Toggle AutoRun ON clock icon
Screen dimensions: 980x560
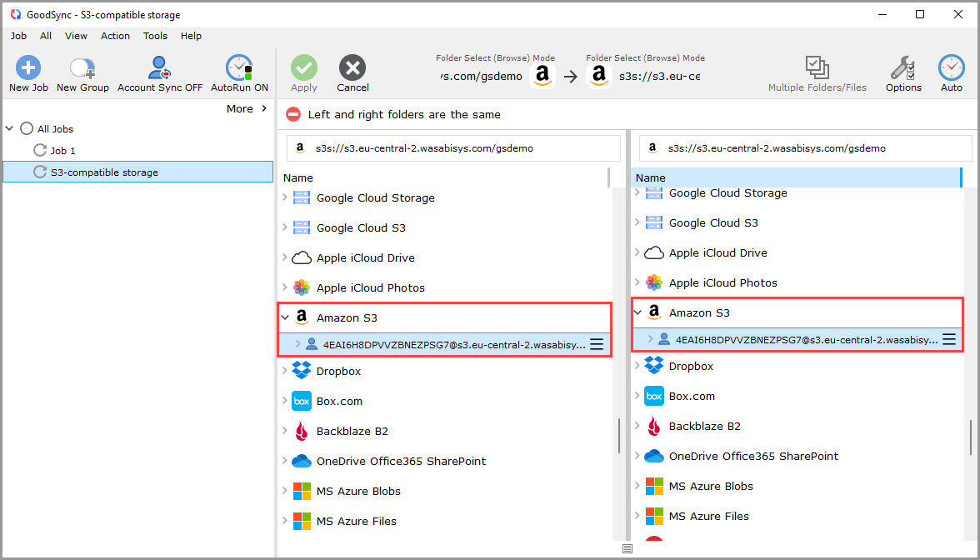coord(239,67)
